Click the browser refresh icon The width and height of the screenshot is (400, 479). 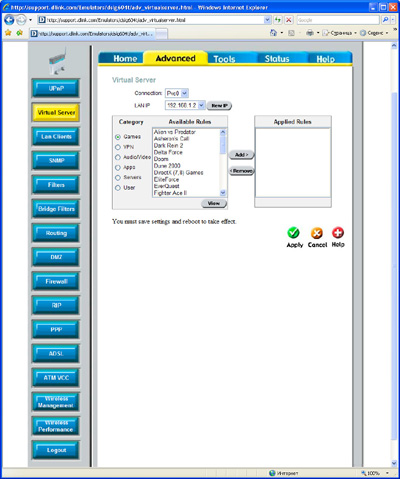[278, 20]
